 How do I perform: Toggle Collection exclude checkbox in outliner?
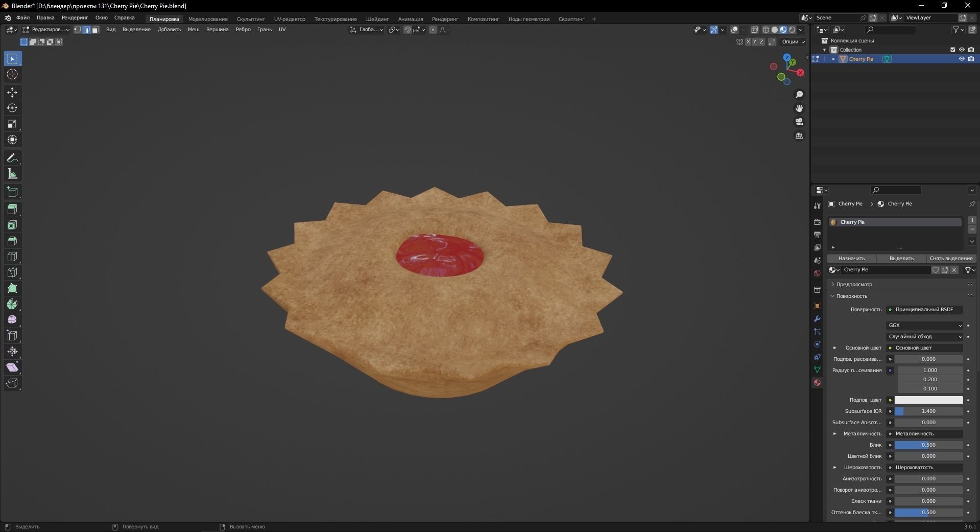click(952, 50)
